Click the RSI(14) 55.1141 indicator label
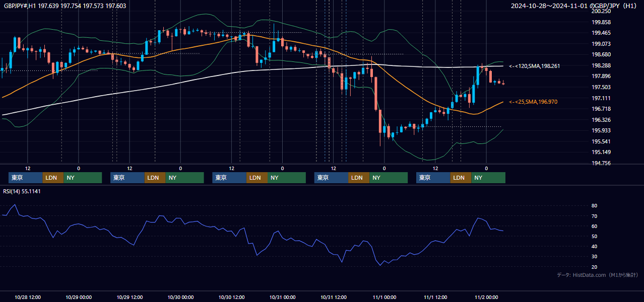This screenshot has height=302, width=644. tap(22, 191)
